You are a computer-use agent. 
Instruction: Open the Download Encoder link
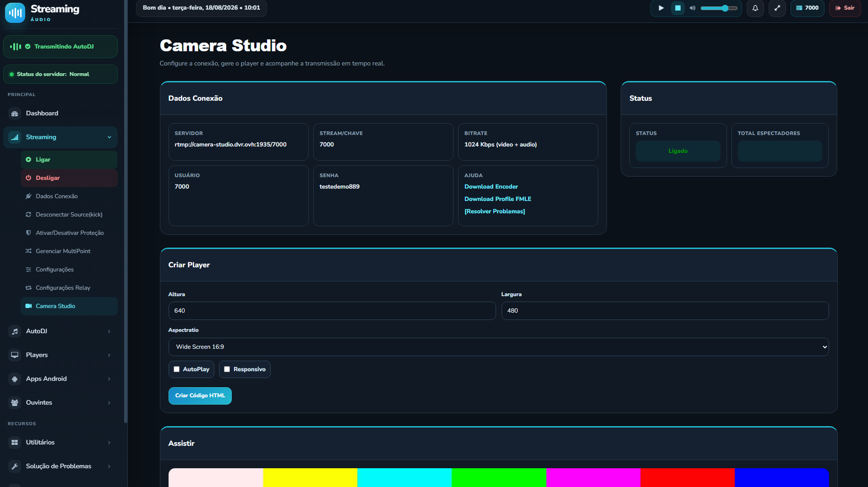pyautogui.click(x=491, y=187)
